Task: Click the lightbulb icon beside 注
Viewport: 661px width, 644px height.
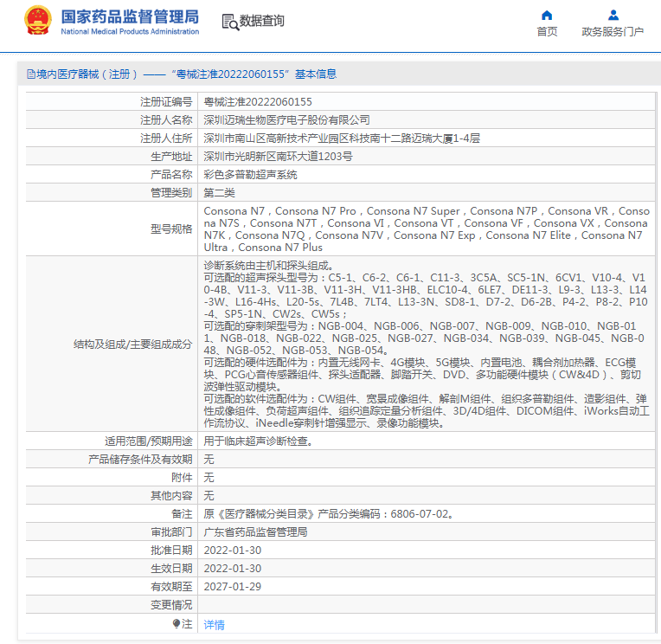Action: [176, 623]
